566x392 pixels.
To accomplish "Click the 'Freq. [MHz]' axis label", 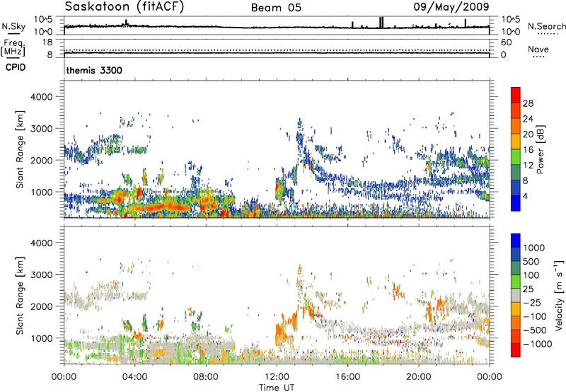I will click(13, 47).
